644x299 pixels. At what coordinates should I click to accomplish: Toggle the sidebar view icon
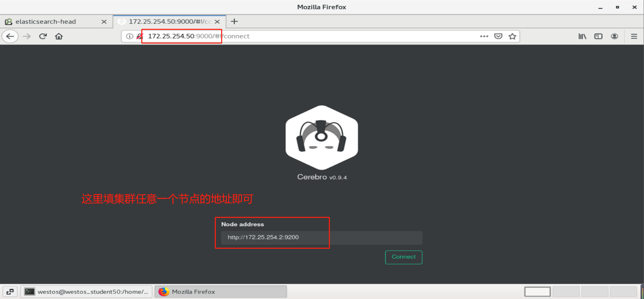(x=598, y=36)
